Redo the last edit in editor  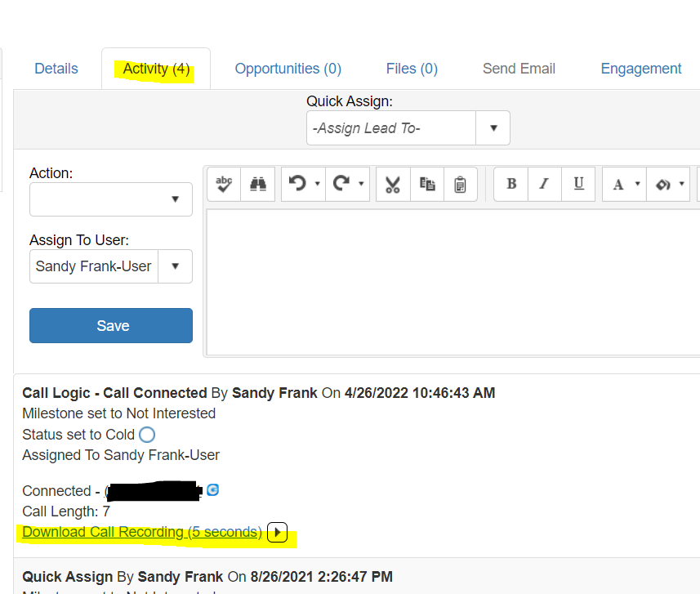pos(341,184)
